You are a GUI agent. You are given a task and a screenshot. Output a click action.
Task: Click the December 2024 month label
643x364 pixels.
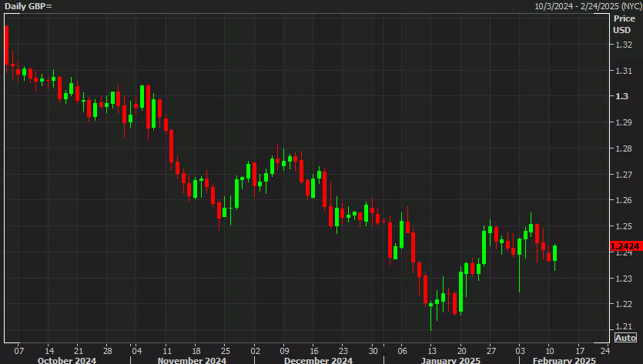tap(318, 360)
